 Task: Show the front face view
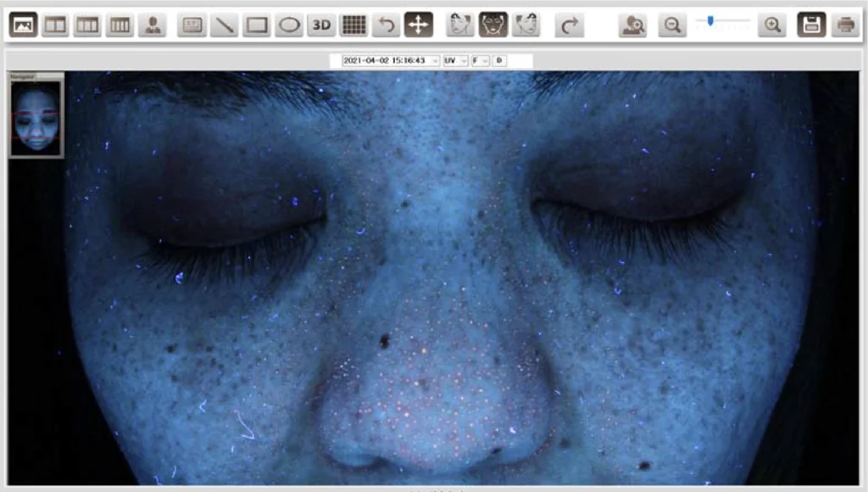click(x=492, y=25)
